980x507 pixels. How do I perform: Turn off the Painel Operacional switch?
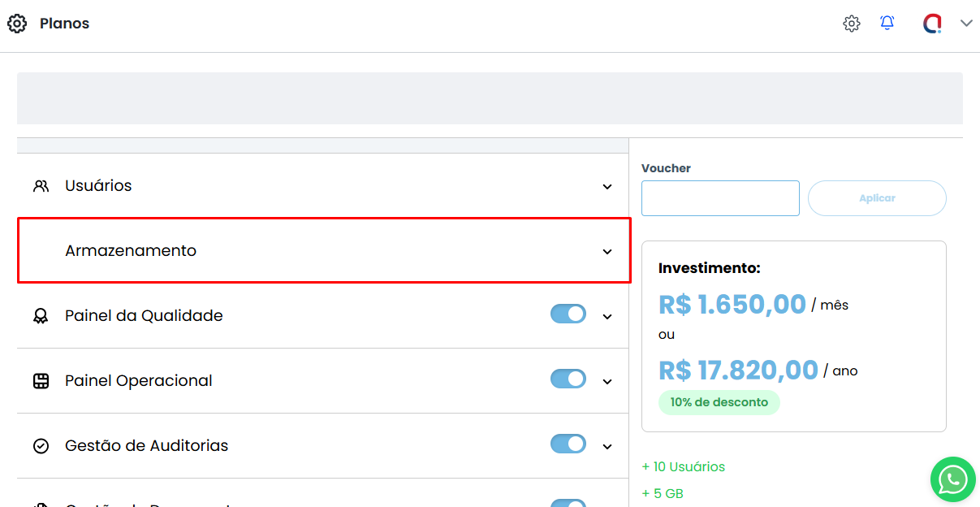click(x=568, y=379)
